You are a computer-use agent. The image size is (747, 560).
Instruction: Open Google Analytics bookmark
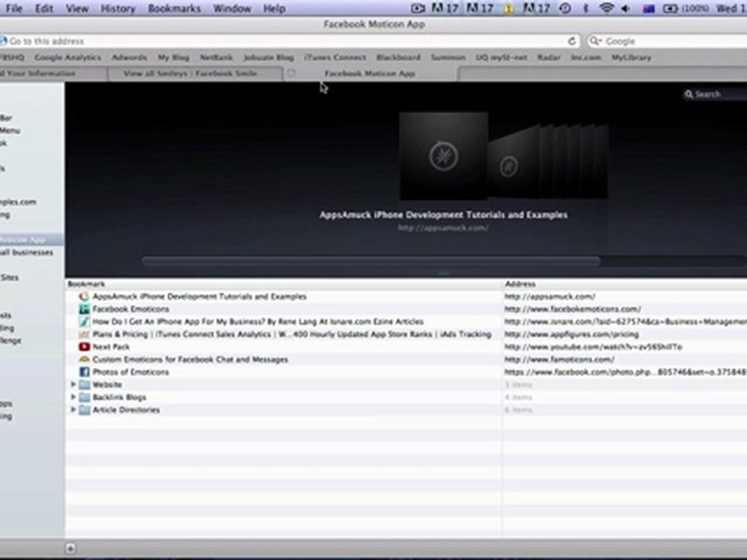68,58
